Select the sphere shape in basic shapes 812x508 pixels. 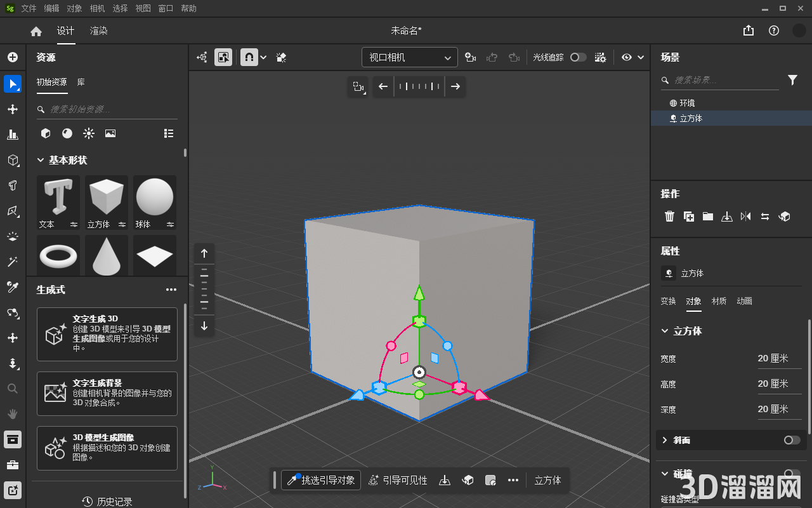pyautogui.click(x=154, y=198)
